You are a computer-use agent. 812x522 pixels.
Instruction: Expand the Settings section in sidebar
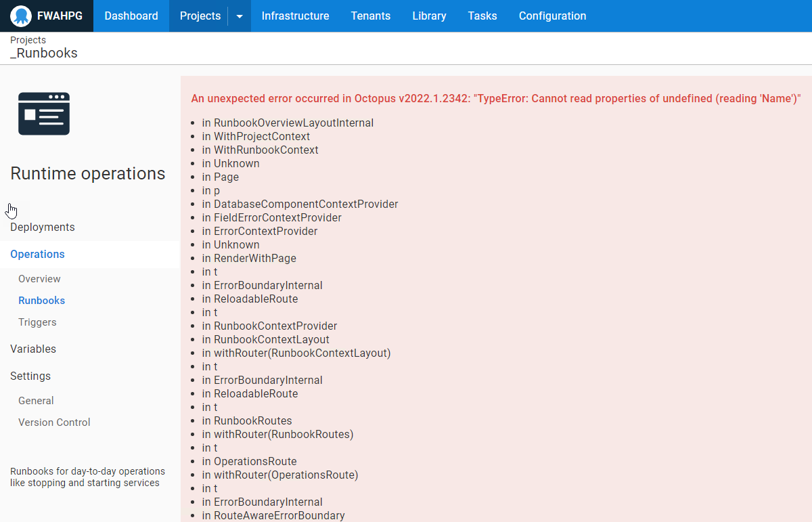point(30,376)
